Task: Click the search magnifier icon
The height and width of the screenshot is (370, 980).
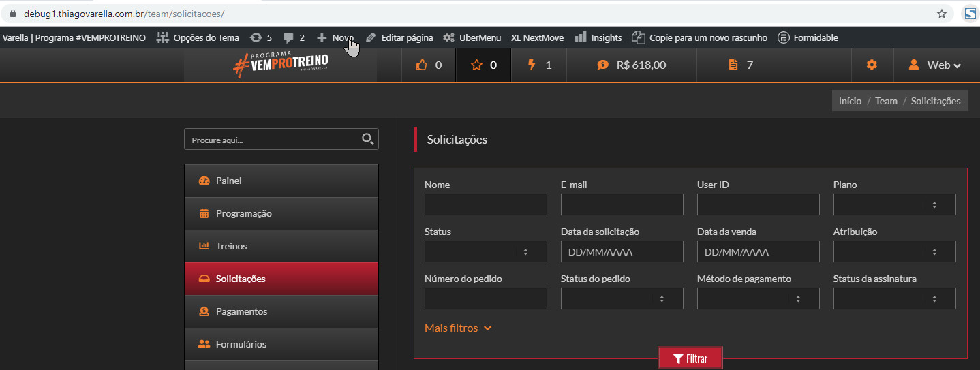Action: click(368, 140)
